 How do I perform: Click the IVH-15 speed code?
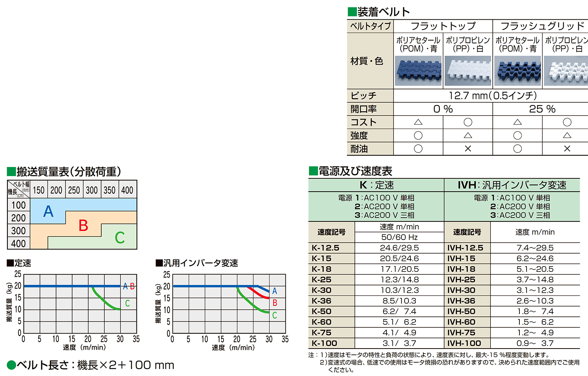pos(461,258)
